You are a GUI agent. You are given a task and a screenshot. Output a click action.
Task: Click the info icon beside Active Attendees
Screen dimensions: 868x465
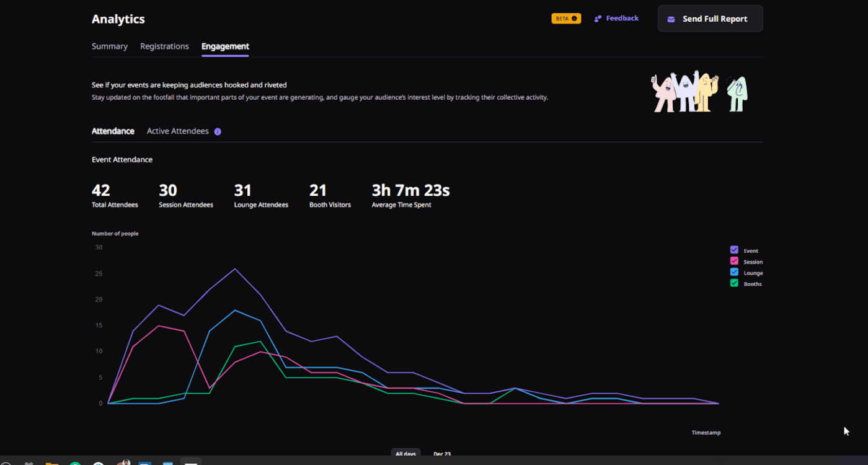[x=217, y=131]
